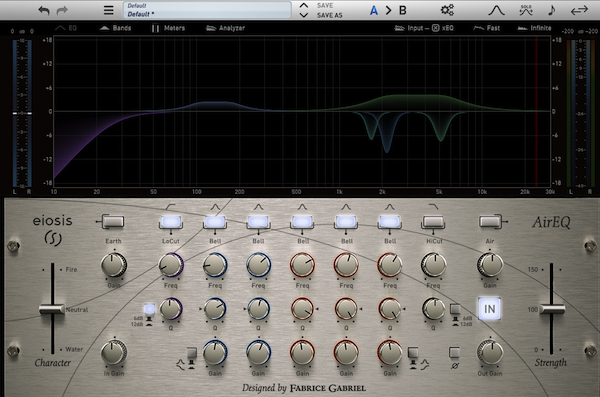Toggle the Earth band on button
Image resolution: width=600 pixels, height=397 pixels.
tap(113, 222)
